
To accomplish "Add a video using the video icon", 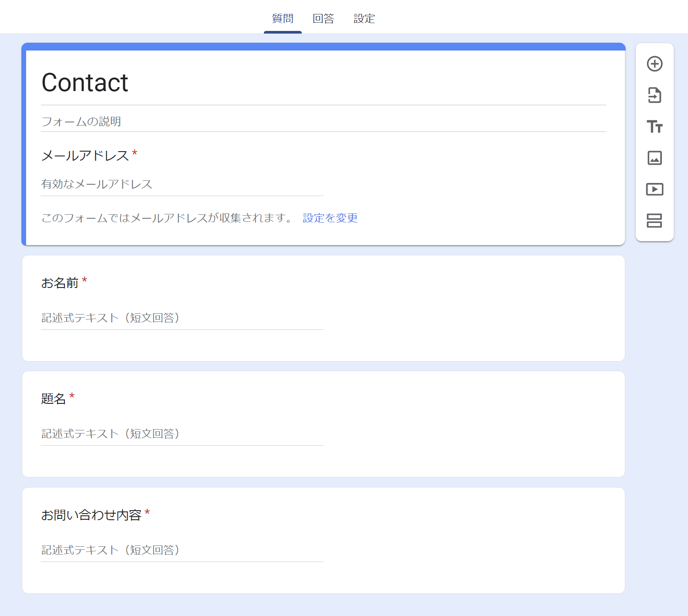I will pos(654,190).
